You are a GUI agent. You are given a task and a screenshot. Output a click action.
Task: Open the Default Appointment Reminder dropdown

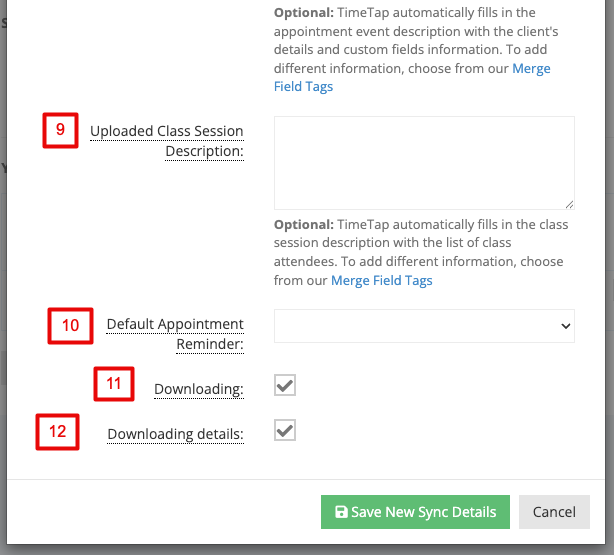click(x=424, y=326)
